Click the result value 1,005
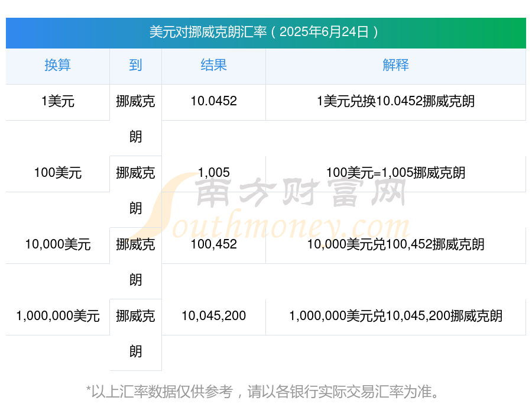532x410 pixels. [213, 173]
